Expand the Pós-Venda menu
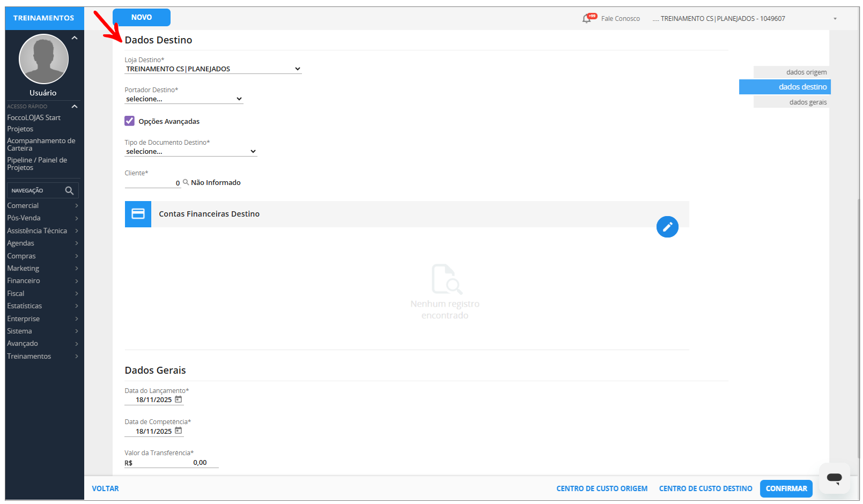 pyautogui.click(x=43, y=218)
